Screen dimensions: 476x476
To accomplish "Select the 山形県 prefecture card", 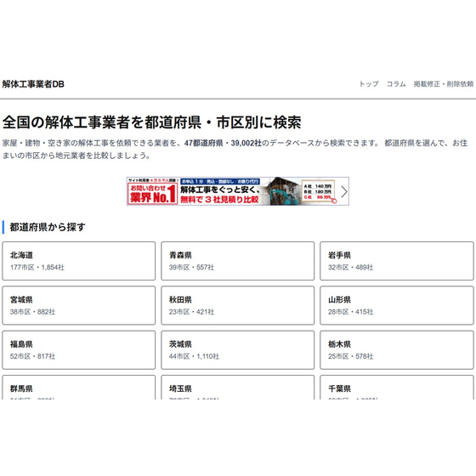I will (397, 305).
